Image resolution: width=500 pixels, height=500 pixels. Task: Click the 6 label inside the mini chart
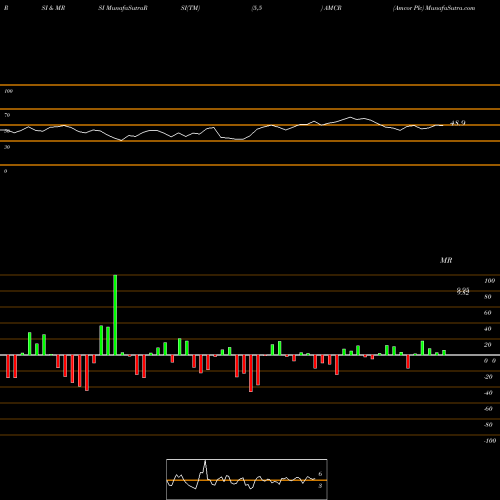pyautogui.click(x=320, y=474)
